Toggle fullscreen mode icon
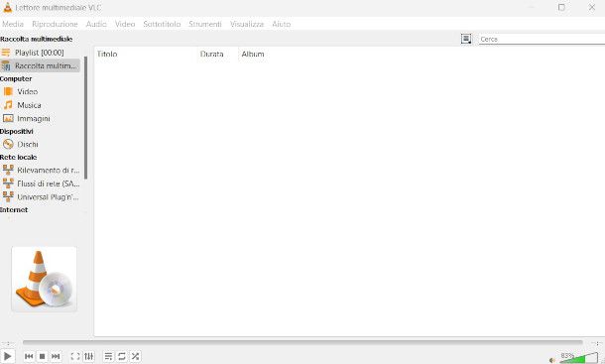The width and height of the screenshot is (605, 364). (x=75, y=356)
